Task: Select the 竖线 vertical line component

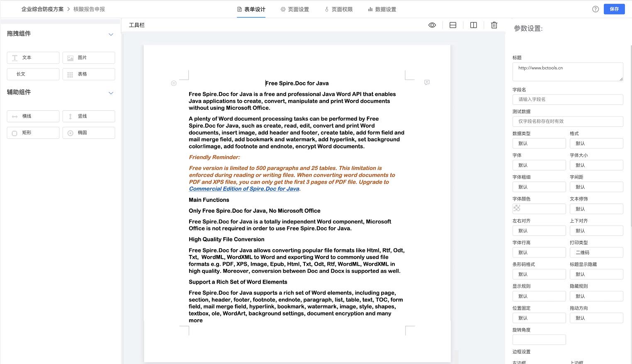Action: 89,116
